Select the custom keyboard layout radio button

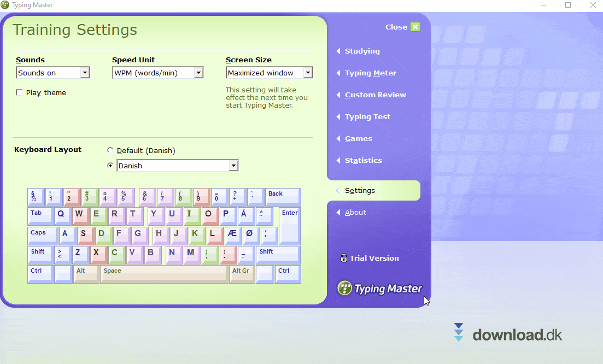[110, 165]
